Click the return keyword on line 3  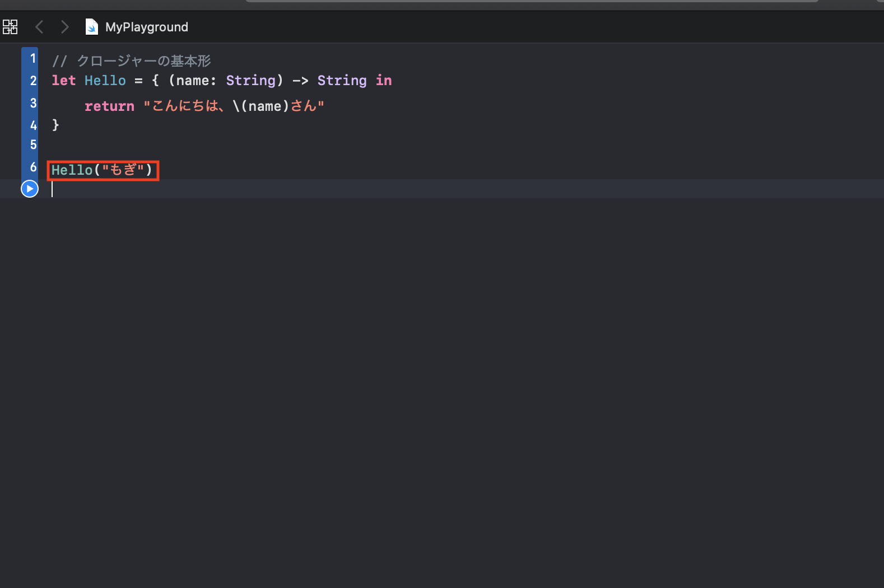109,106
